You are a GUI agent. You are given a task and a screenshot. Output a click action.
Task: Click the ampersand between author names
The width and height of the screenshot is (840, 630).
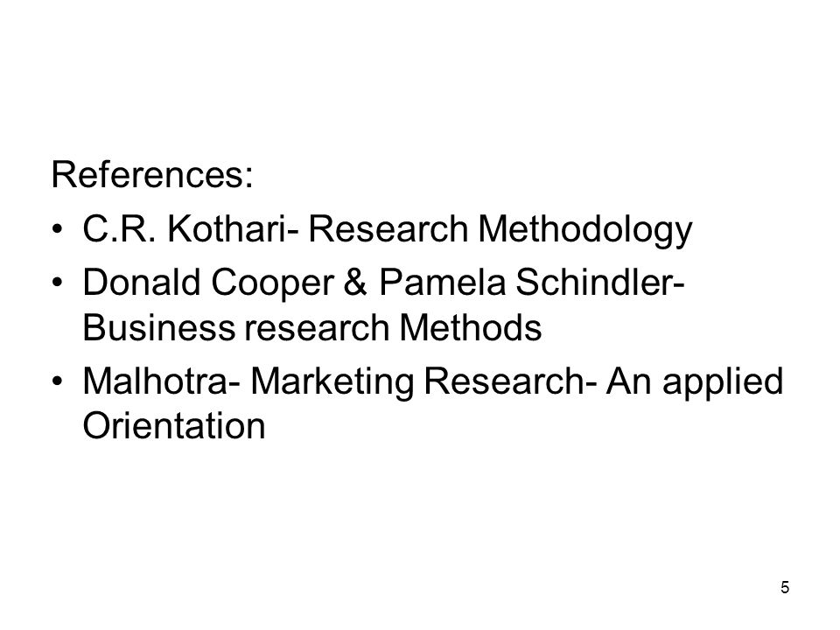pyautogui.click(x=356, y=282)
